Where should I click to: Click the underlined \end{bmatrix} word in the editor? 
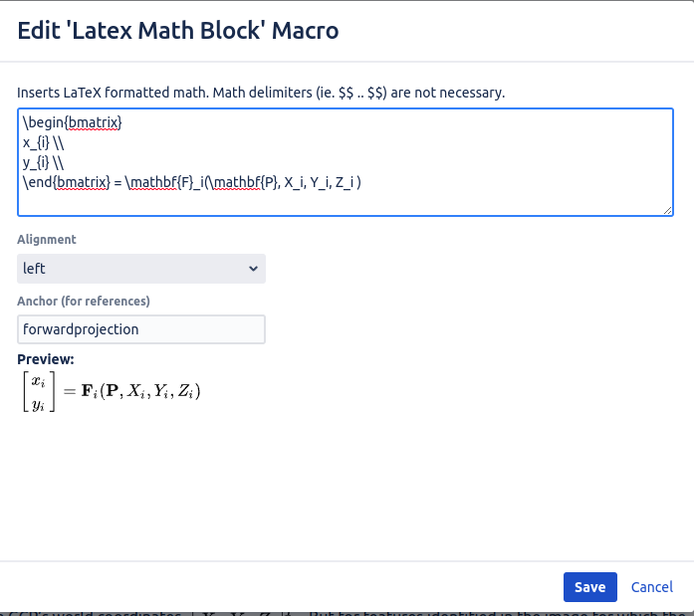click(67, 183)
